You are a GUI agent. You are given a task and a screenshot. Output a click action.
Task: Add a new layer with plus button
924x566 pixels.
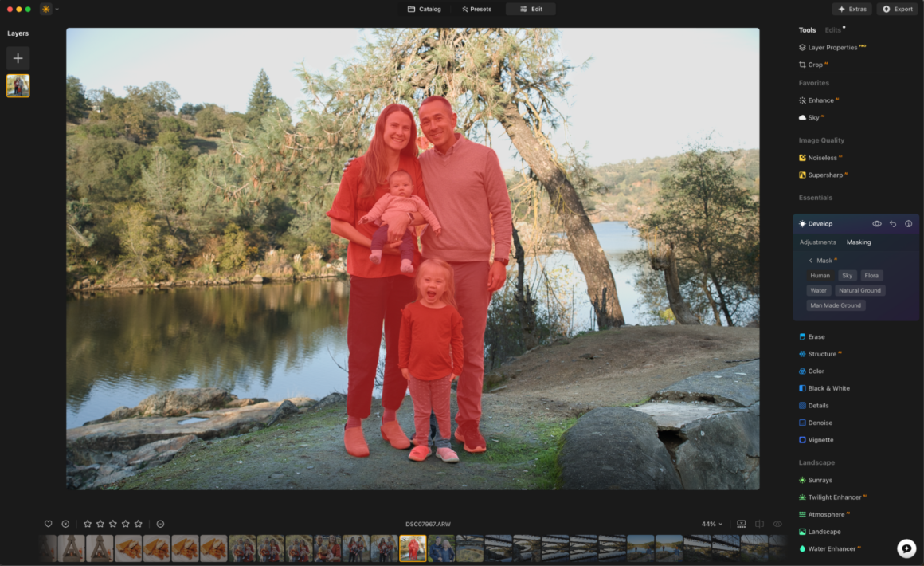click(x=18, y=58)
